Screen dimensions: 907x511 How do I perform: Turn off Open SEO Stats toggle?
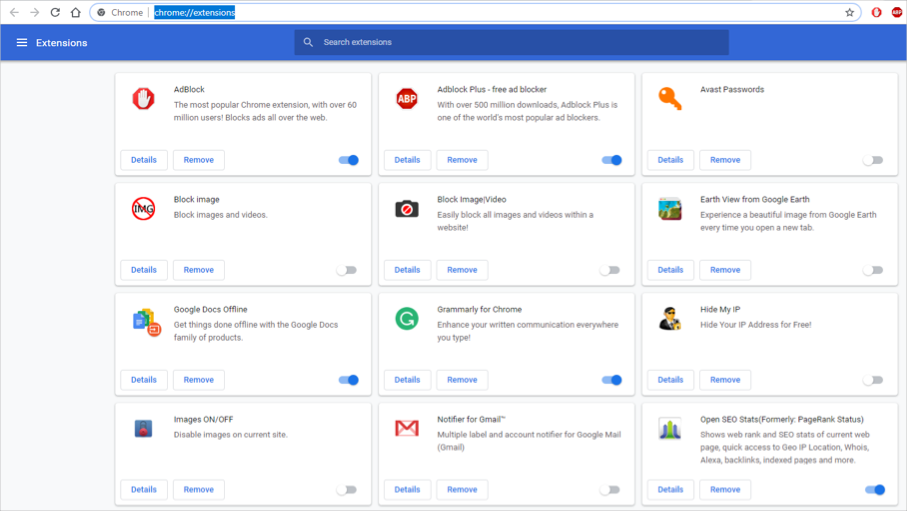tap(874, 490)
